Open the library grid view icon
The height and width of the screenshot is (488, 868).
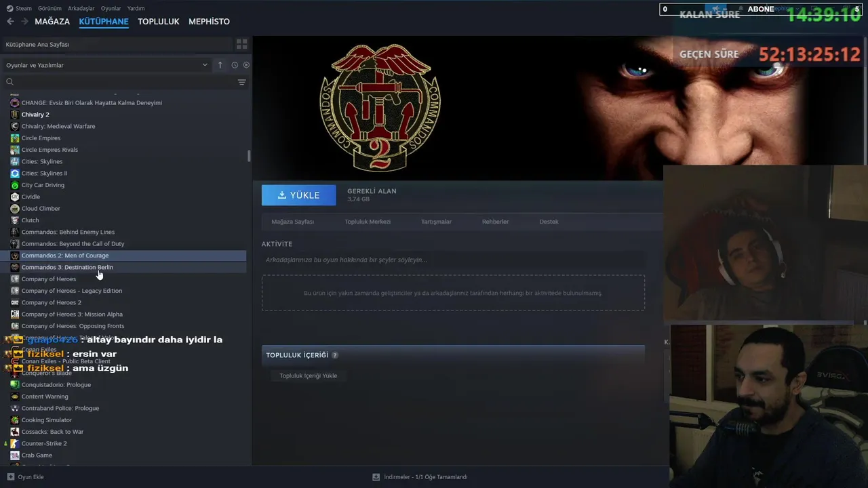coord(241,44)
